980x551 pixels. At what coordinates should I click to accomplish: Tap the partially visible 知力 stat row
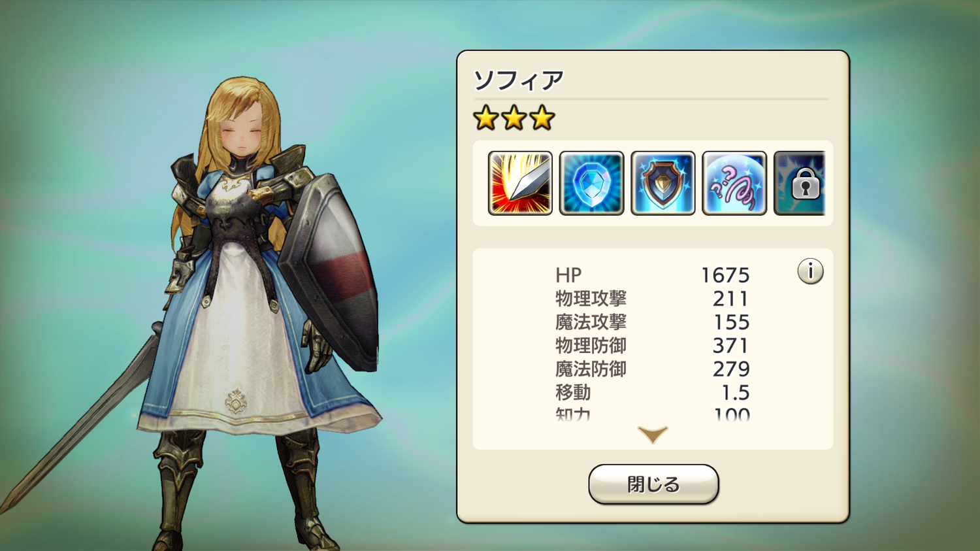point(653,414)
